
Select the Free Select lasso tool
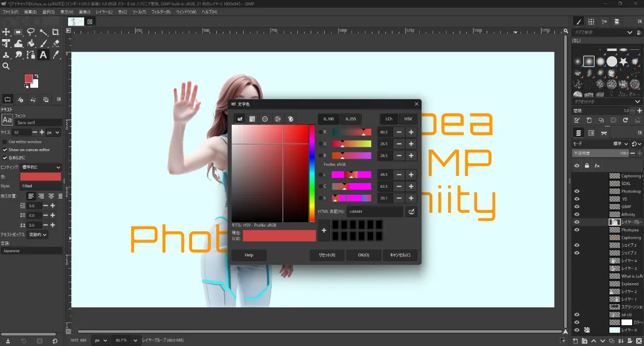click(x=31, y=31)
